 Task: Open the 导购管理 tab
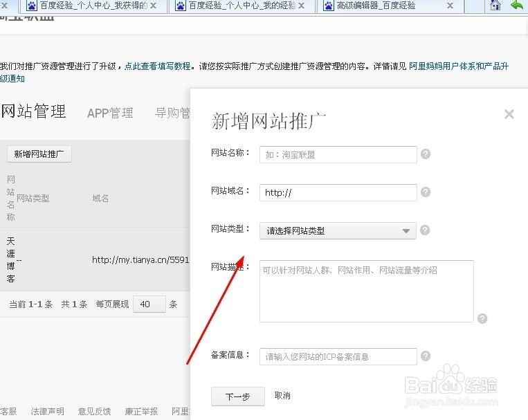pyautogui.click(x=172, y=113)
